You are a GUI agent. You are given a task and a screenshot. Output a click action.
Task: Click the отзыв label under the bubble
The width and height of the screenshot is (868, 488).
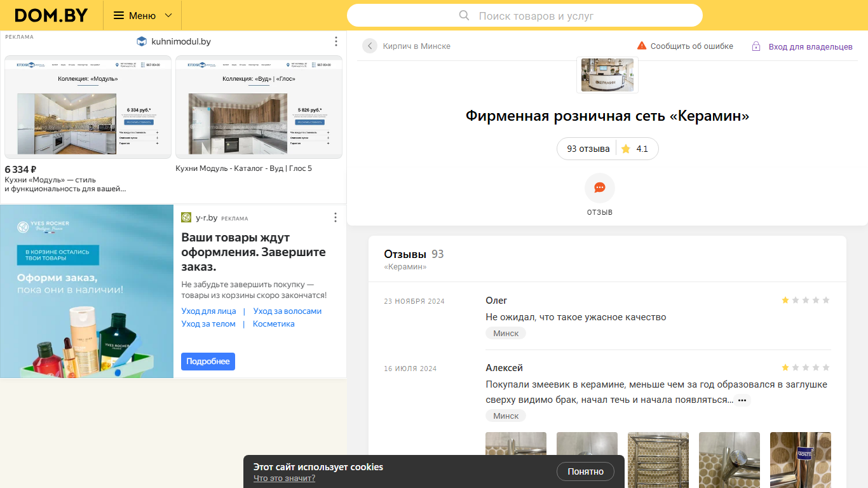pyautogui.click(x=600, y=212)
